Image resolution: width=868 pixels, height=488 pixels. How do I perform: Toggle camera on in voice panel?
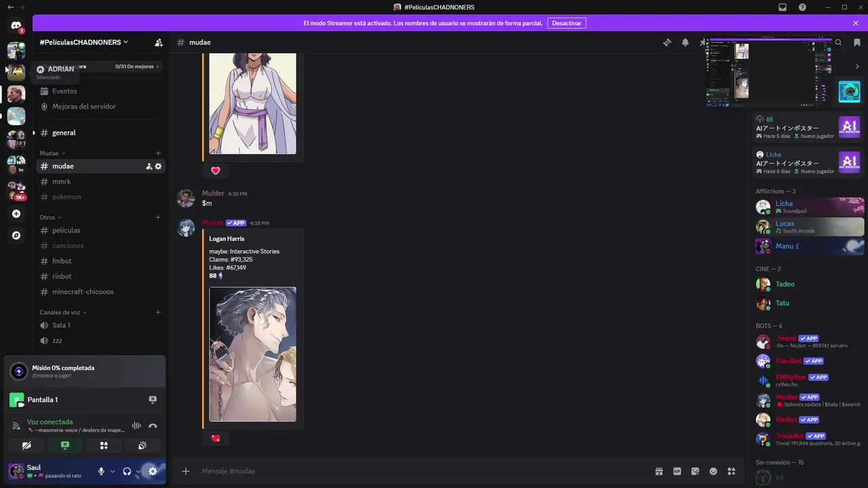tap(26, 445)
